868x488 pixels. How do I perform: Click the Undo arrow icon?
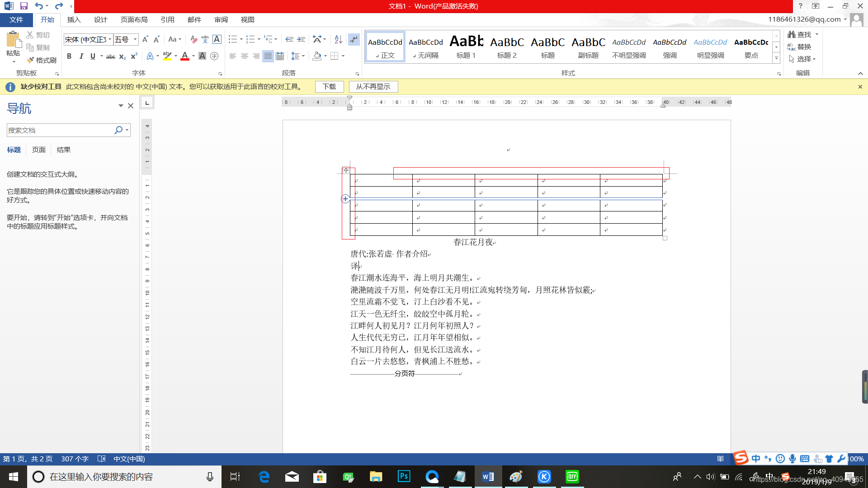(x=39, y=6)
